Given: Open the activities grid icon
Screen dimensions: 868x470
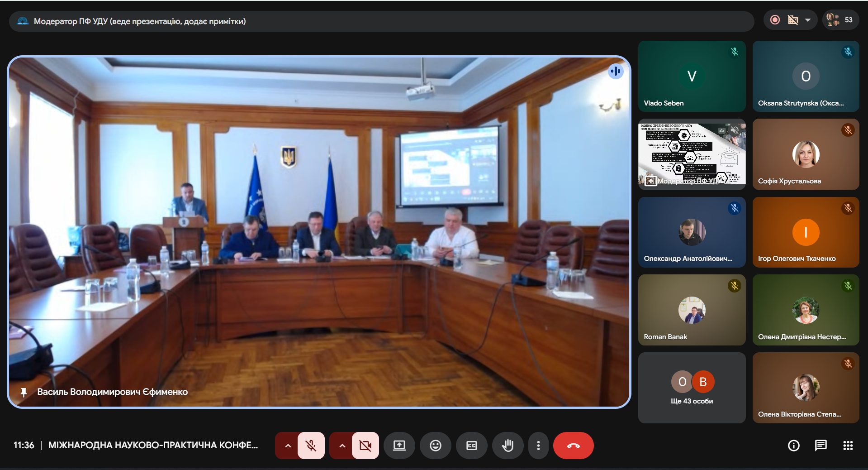Looking at the screenshot, I should 848,446.
